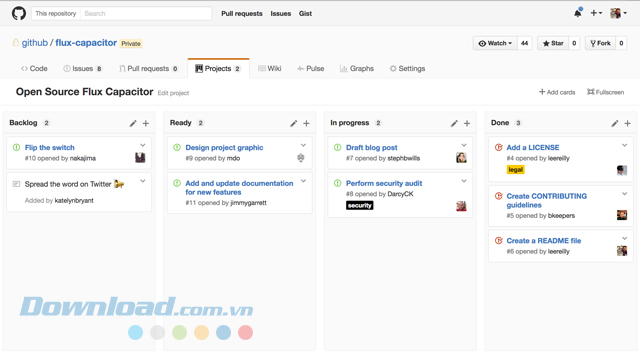Click Edit project link
Viewport: 640px width, 362px height.
point(173,93)
